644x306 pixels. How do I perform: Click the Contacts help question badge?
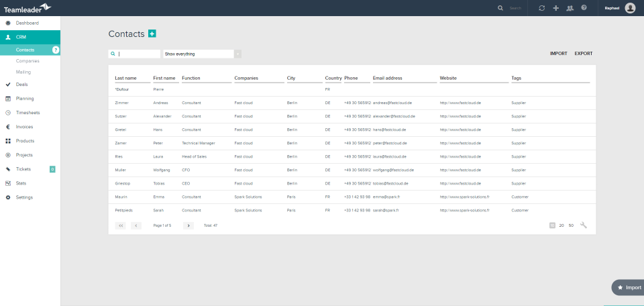coord(56,50)
